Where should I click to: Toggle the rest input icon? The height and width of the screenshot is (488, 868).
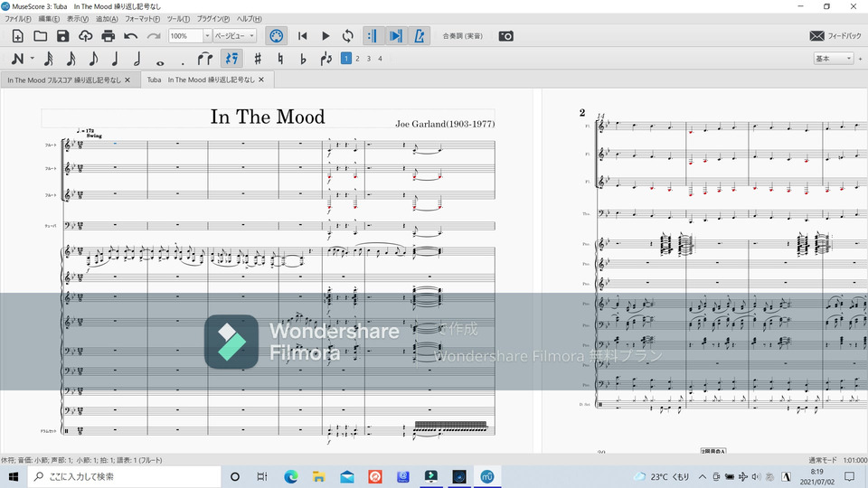(x=231, y=58)
